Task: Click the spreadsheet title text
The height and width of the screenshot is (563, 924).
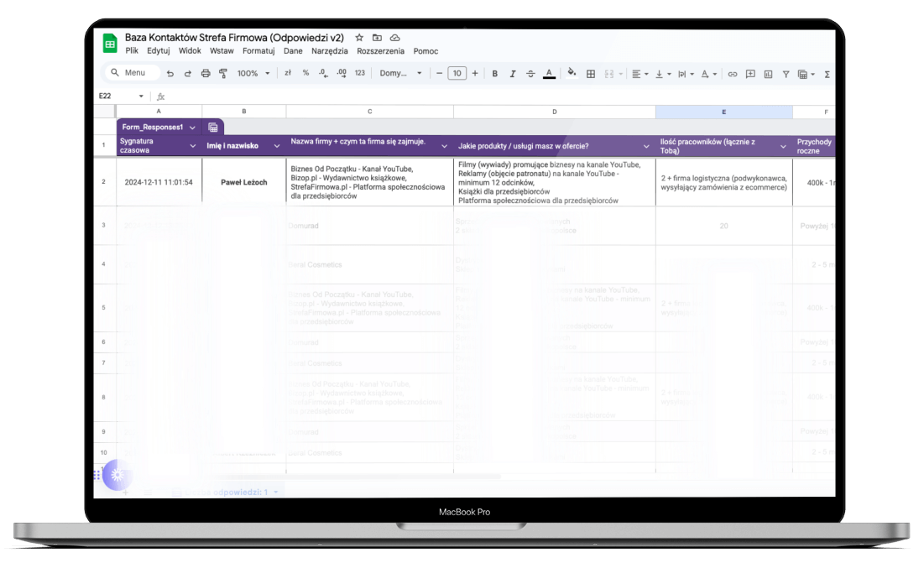Action: tap(234, 38)
